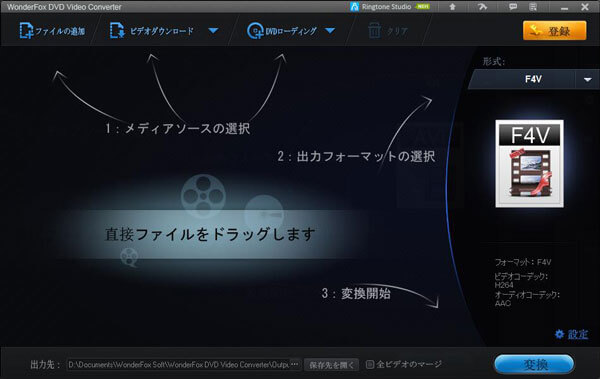Open the 設定 settings link
The width and height of the screenshot is (600, 379).
[572, 334]
